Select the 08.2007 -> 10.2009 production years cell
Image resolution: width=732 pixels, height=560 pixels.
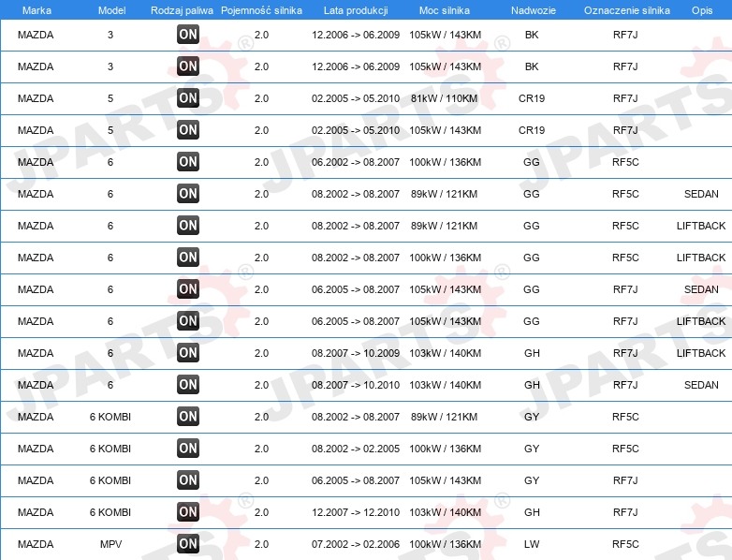click(x=356, y=353)
